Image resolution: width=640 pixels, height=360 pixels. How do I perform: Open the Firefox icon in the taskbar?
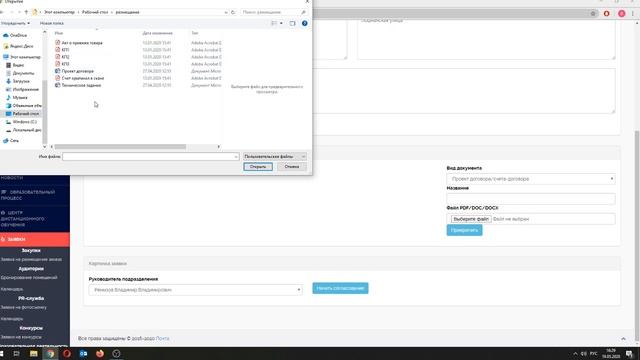pyautogui.click(x=100, y=354)
